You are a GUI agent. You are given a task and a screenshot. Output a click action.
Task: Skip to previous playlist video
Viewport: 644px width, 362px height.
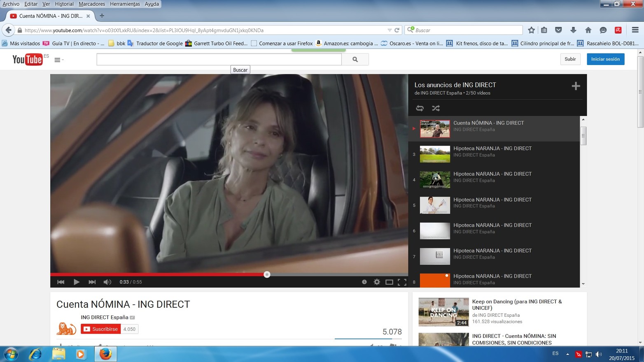(61, 282)
